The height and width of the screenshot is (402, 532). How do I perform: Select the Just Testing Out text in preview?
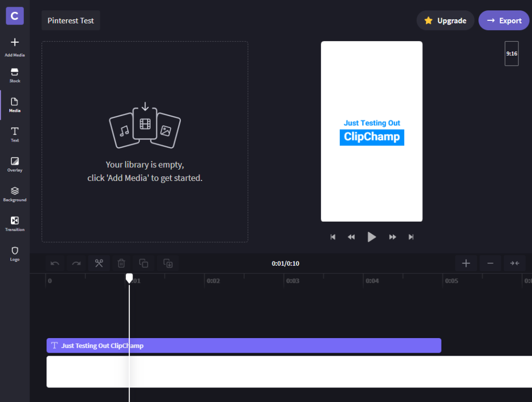click(x=372, y=123)
